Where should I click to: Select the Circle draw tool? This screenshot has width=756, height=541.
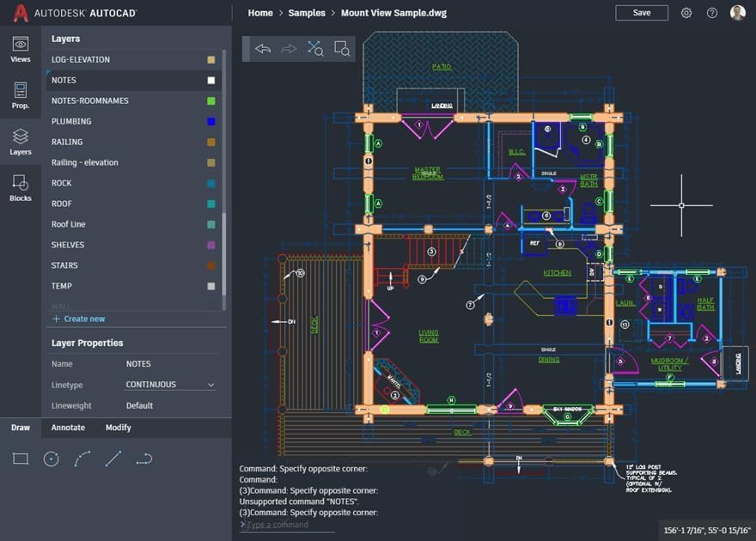point(51,459)
